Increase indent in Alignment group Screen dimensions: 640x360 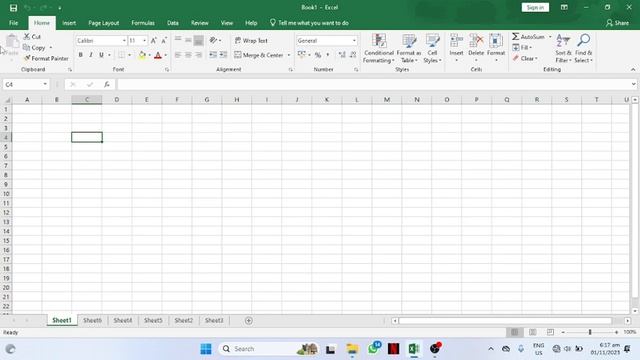point(223,55)
